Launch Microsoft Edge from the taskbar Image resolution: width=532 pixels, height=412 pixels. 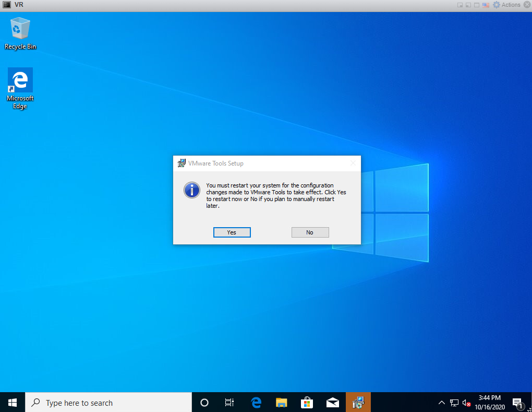[256, 403]
